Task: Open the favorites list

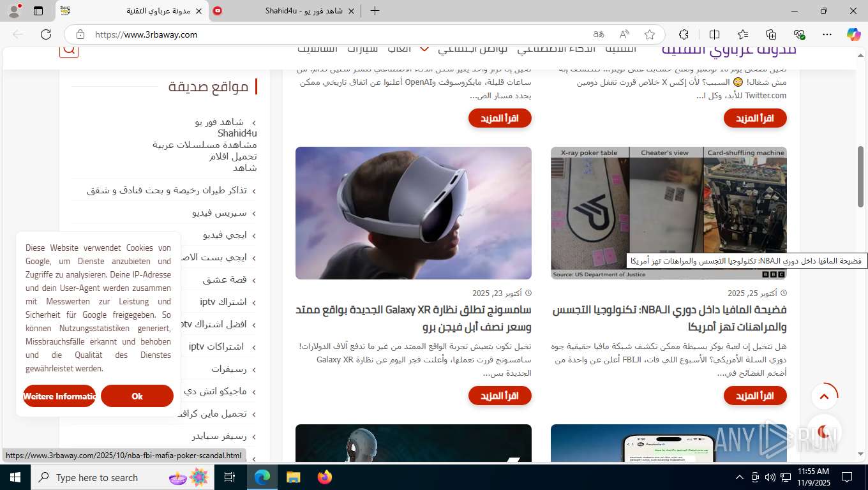Action: 743,34
